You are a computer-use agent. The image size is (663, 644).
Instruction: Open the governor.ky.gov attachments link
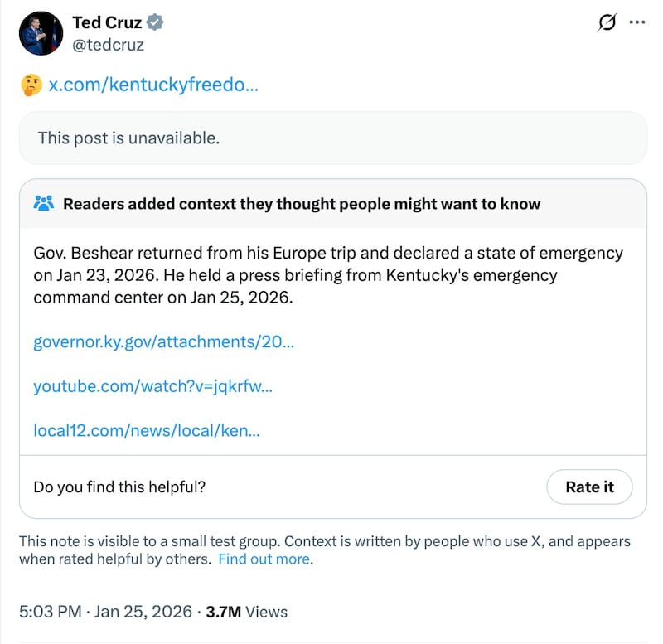coord(165,341)
